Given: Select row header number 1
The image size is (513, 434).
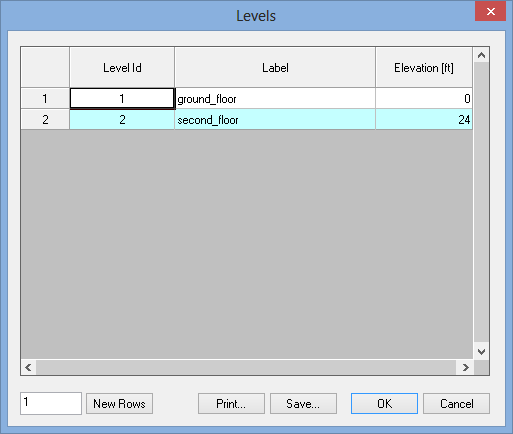Looking at the screenshot, I should tap(45, 98).
